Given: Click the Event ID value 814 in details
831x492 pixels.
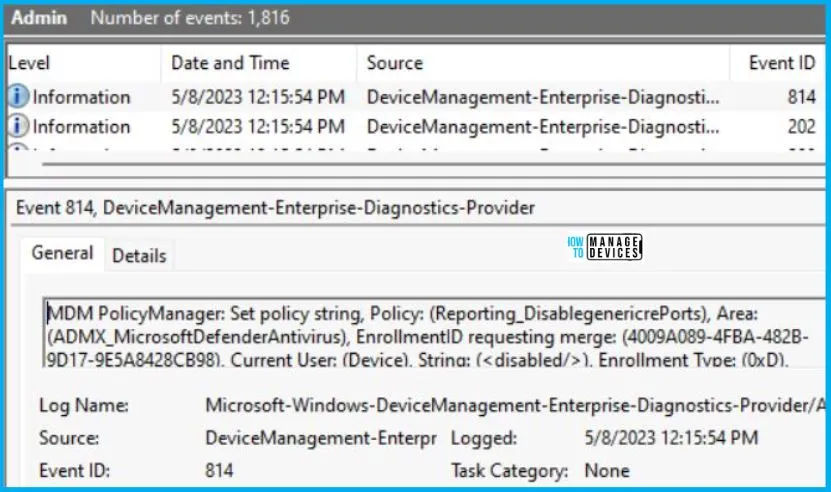Looking at the screenshot, I should 219,470.
